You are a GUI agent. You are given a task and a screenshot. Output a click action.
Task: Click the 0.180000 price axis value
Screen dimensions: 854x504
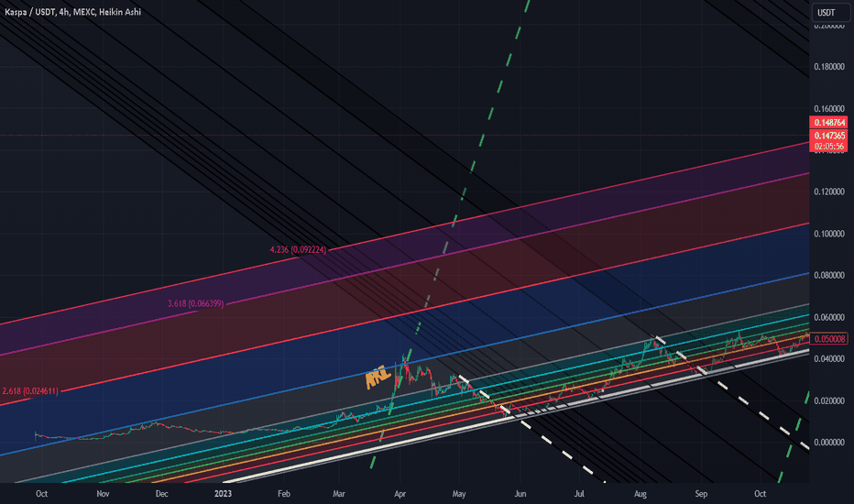coord(829,67)
